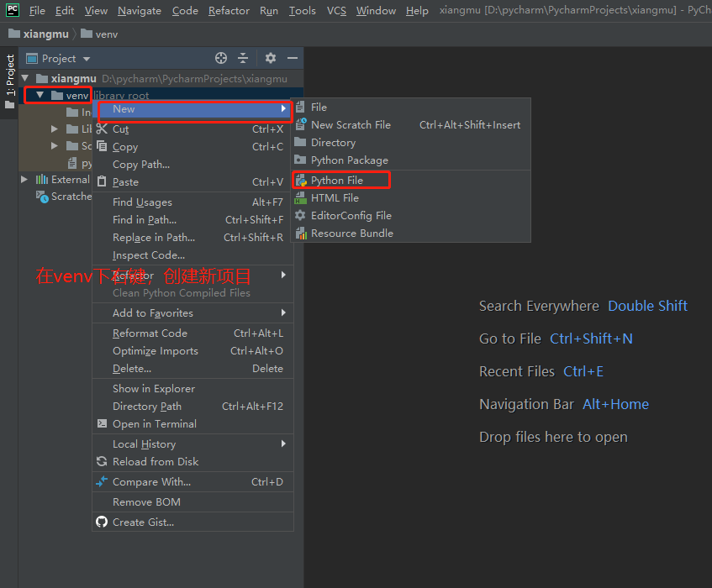Click the locate current file crosshair icon
This screenshot has width=712, height=588.
click(x=221, y=58)
